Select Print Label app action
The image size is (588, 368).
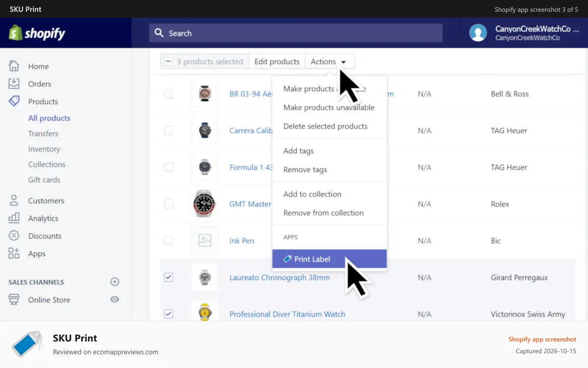pyautogui.click(x=329, y=259)
